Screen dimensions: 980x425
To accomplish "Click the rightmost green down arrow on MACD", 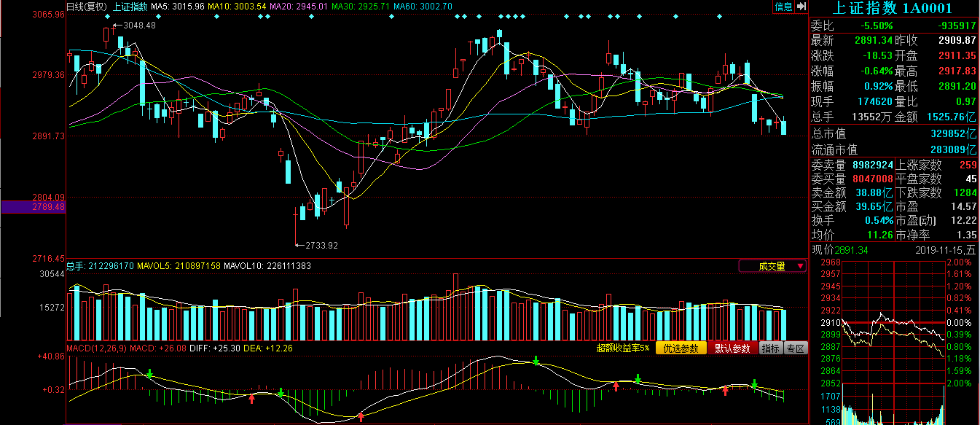I will [x=755, y=383].
